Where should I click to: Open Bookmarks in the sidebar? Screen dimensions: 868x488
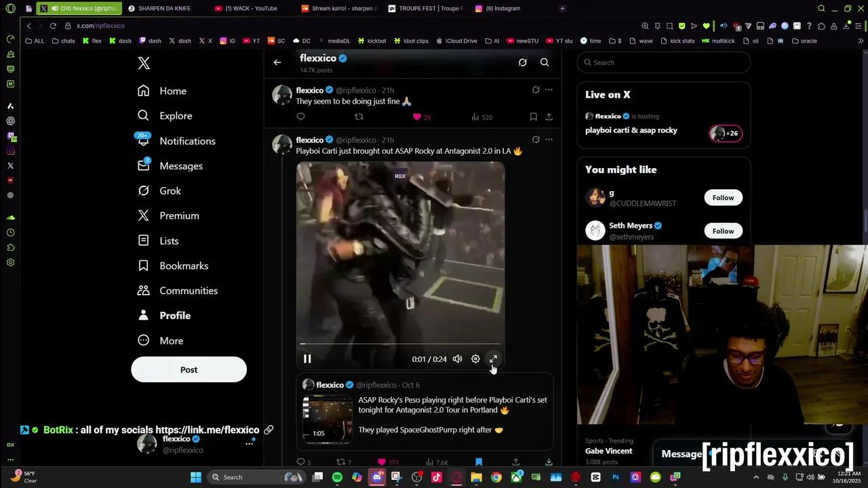click(x=173, y=266)
